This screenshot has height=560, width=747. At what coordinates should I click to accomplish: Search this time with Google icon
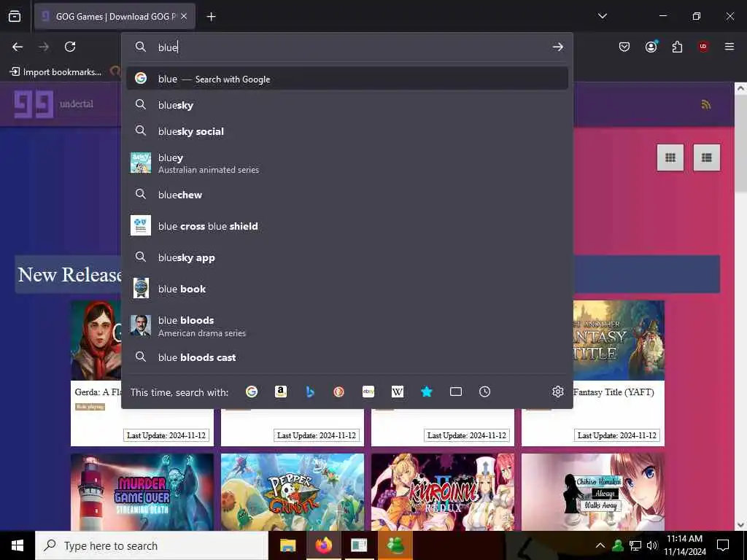pyautogui.click(x=252, y=392)
